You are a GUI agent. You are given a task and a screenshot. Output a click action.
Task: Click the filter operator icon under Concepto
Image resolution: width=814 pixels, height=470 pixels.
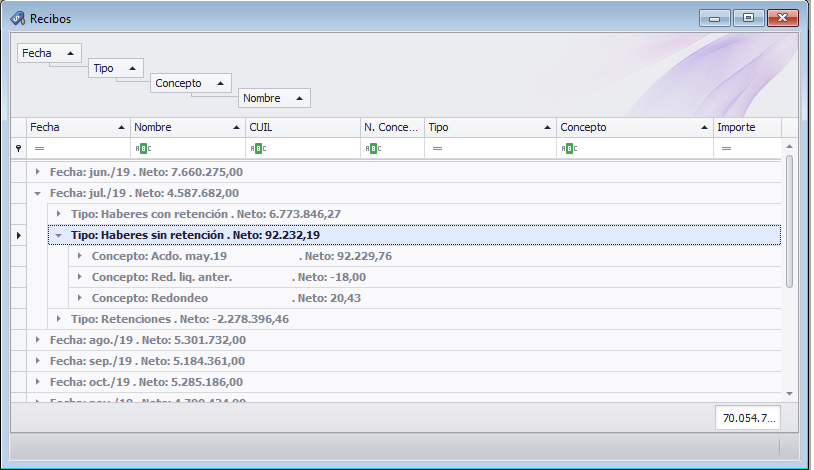pos(568,148)
